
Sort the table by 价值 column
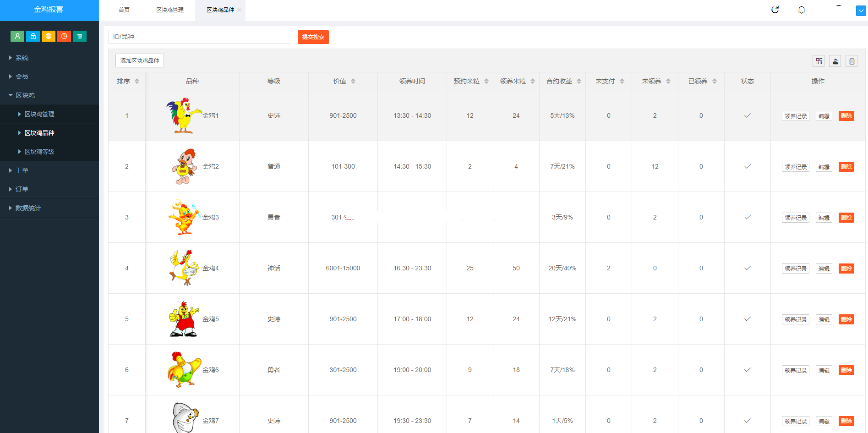[x=353, y=81]
